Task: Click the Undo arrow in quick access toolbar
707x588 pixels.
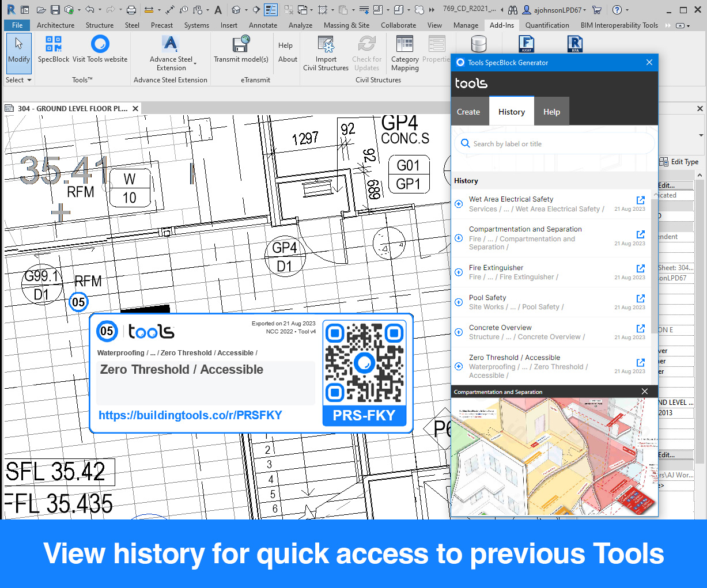Action: pyautogui.click(x=89, y=10)
